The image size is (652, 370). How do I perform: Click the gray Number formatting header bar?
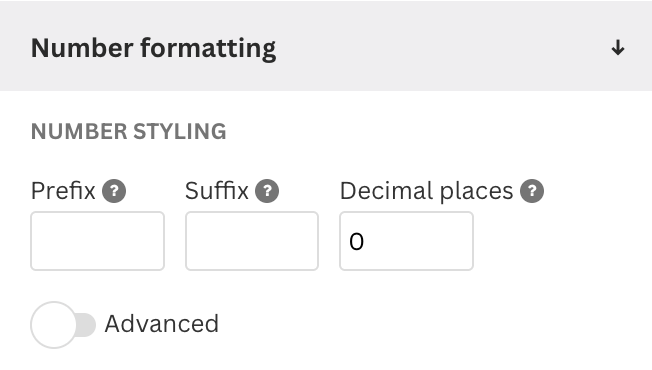coord(326,46)
